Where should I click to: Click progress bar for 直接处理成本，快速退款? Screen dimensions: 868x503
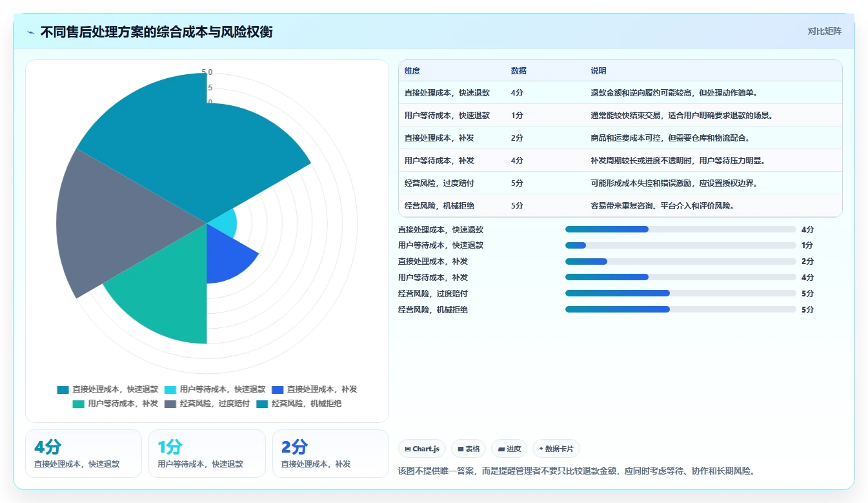point(681,229)
